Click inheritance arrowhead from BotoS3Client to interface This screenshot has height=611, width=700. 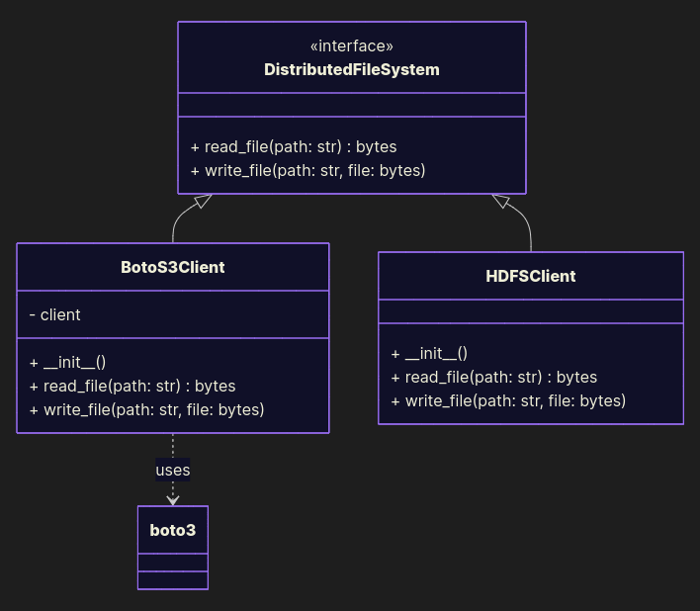click(204, 201)
